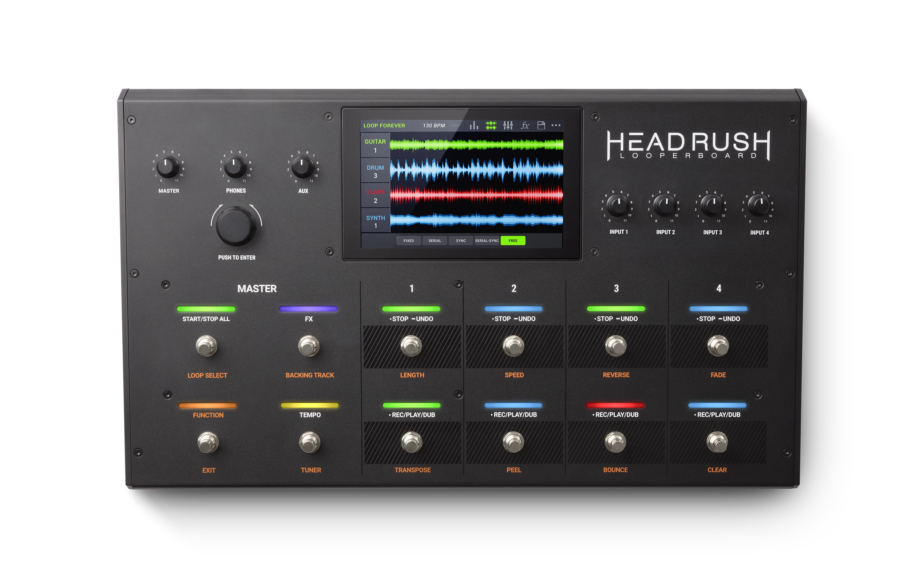Tap the 130 BPM tempo readout

point(434,125)
